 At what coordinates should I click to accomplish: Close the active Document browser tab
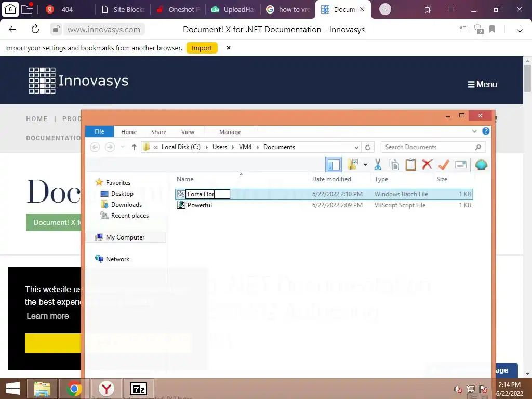362,9
